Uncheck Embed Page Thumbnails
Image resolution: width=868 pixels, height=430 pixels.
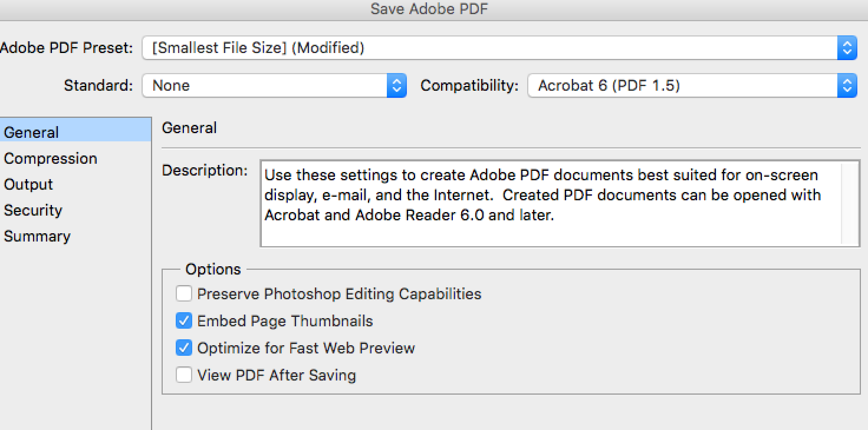point(184,321)
